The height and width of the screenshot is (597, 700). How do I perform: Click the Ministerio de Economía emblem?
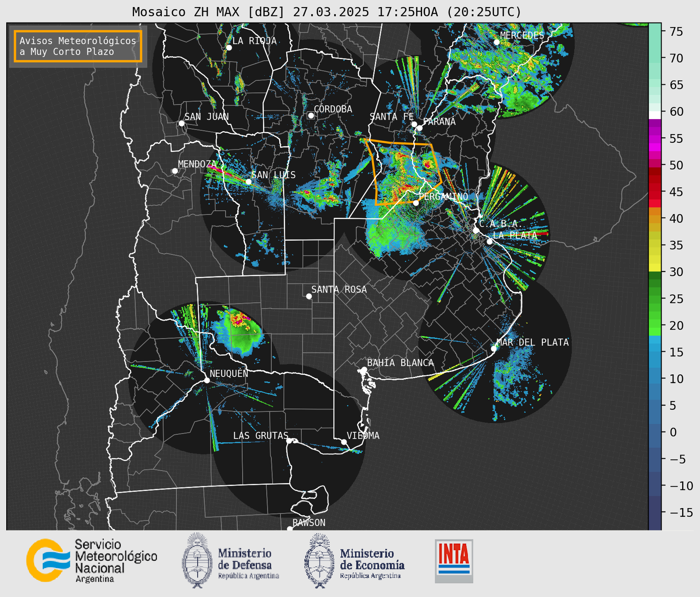click(x=320, y=560)
